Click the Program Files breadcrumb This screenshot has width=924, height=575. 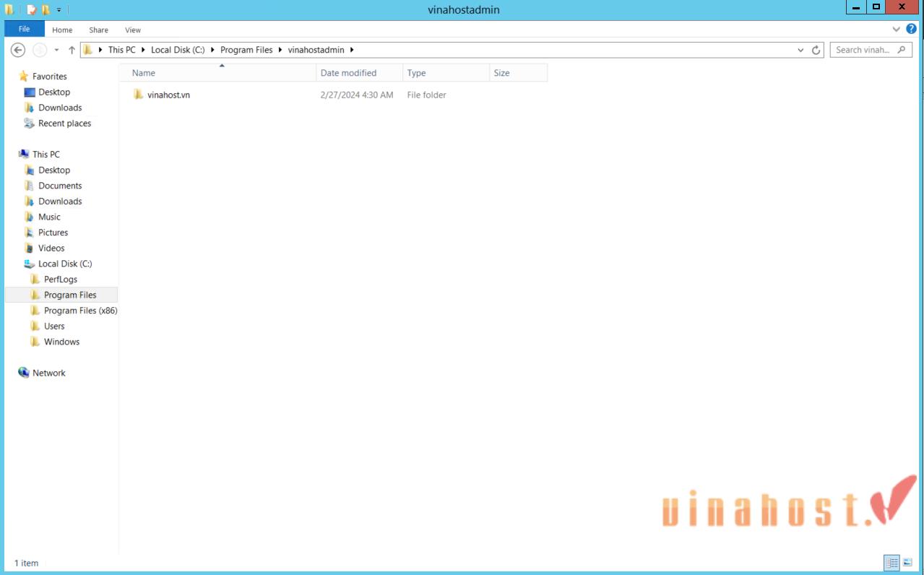pyautogui.click(x=246, y=50)
